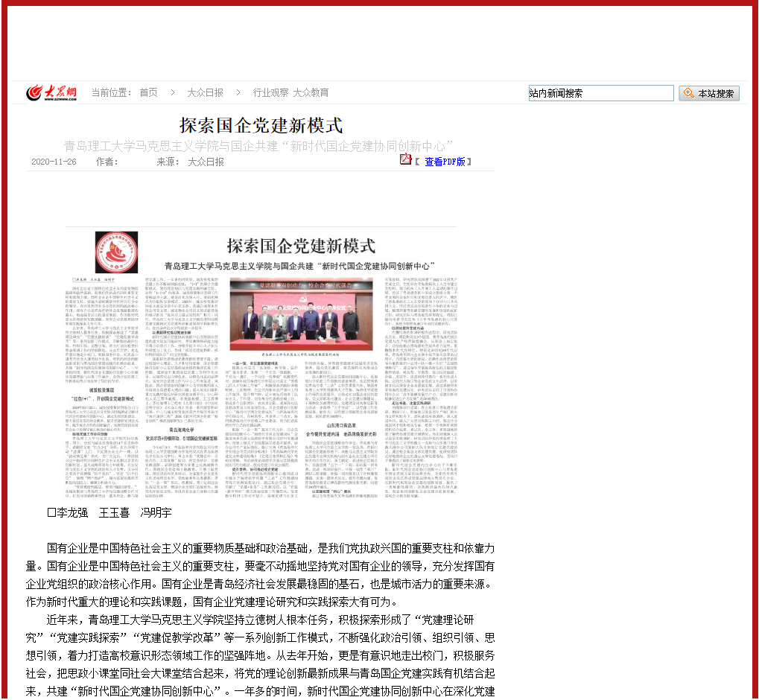
Task: Click the 大众网 site logo
Action: [x=51, y=92]
